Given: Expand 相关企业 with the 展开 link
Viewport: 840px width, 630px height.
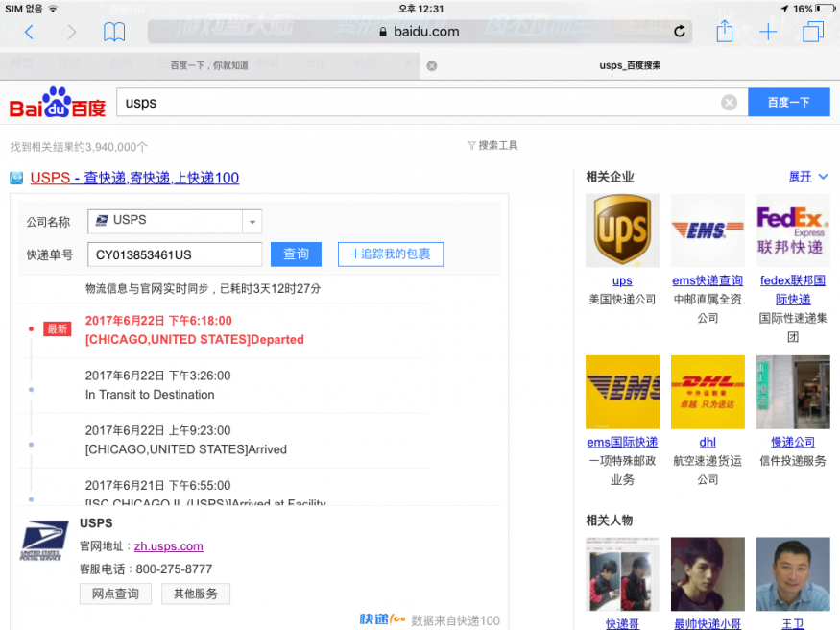Looking at the screenshot, I should pyautogui.click(x=800, y=177).
